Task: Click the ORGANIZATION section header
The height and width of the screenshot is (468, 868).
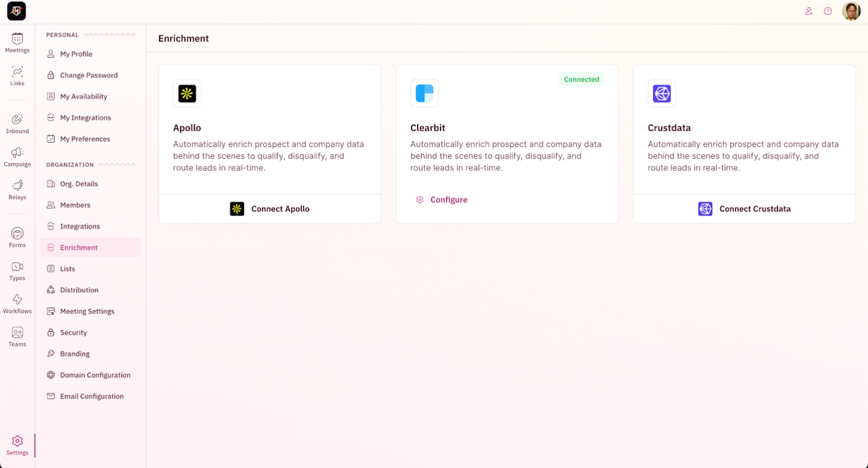Action: [x=70, y=165]
